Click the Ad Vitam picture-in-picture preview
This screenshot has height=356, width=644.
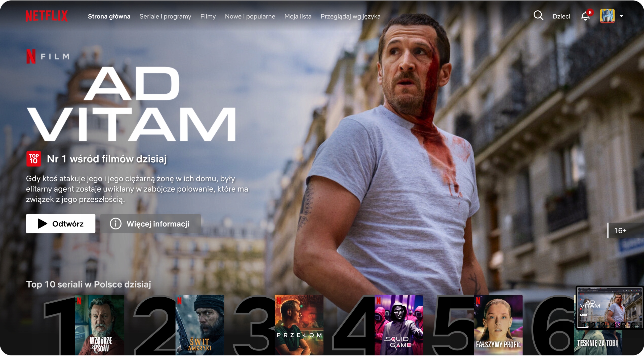(609, 308)
